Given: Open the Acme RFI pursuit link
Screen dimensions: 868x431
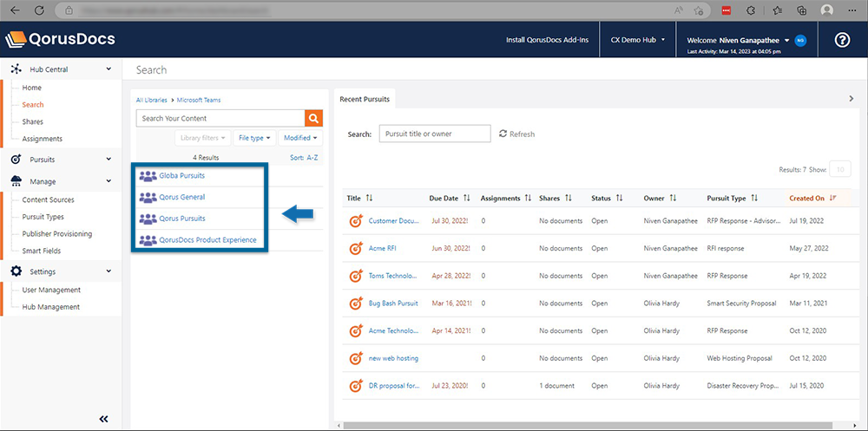Looking at the screenshot, I should (x=383, y=248).
